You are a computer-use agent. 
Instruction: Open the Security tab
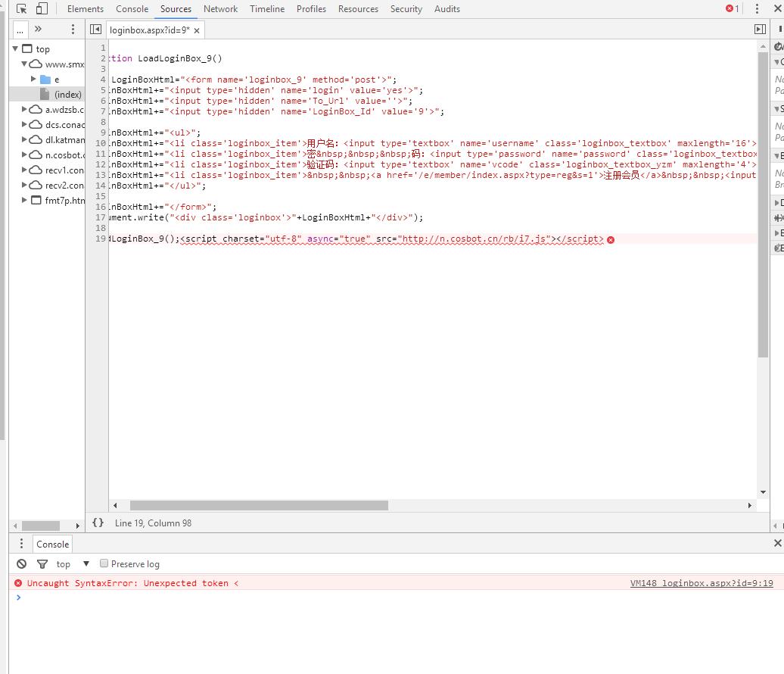(406, 9)
